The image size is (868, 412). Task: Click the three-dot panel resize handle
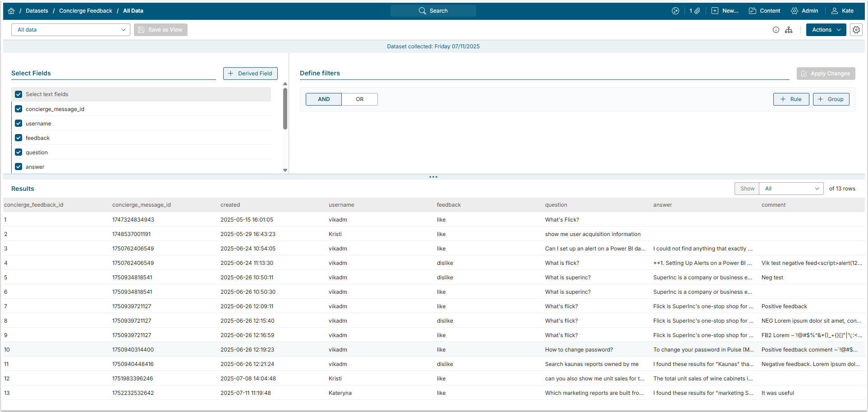pyautogui.click(x=433, y=177)
